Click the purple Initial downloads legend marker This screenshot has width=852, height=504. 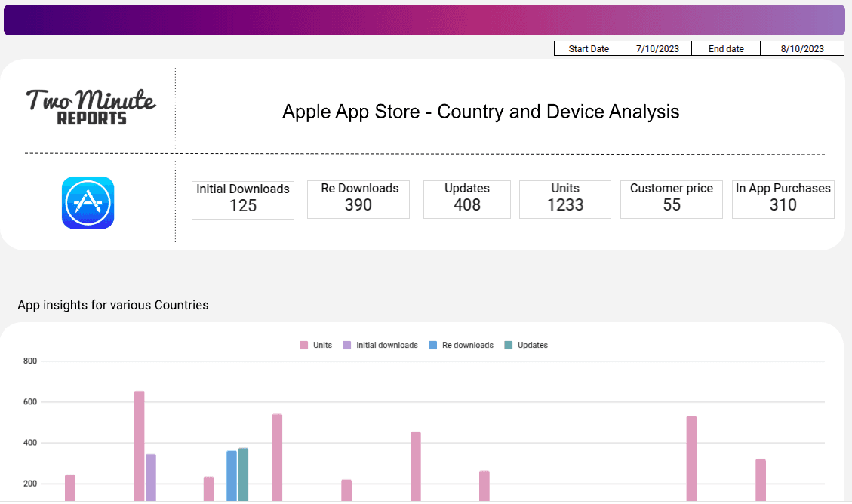click(x=348, y=345)
